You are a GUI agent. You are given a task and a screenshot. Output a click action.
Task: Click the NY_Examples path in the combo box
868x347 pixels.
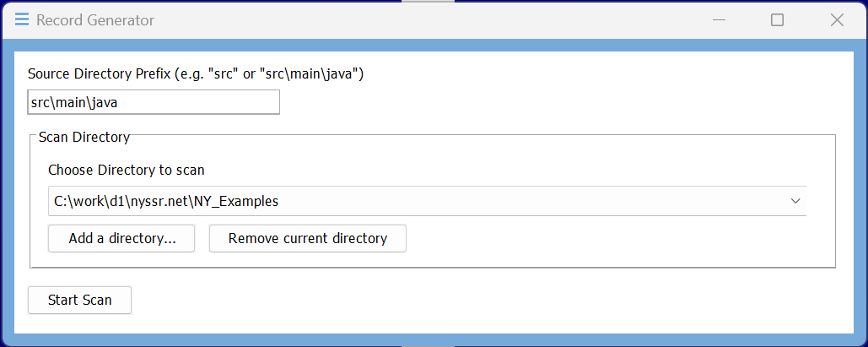tap(166, 201)
